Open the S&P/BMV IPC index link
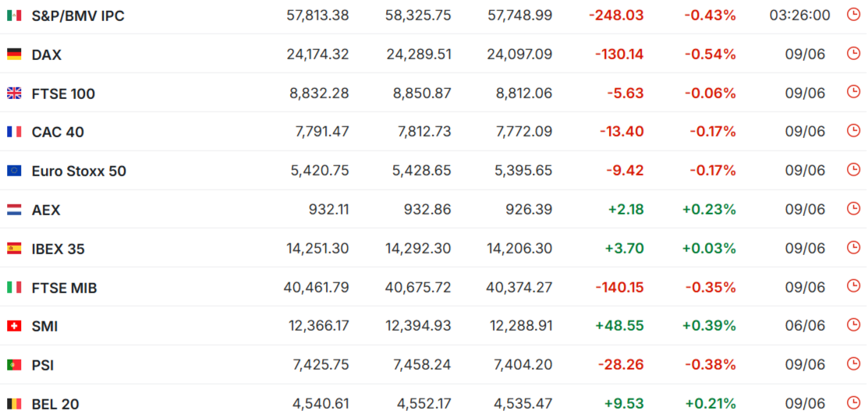 pyautogui.click(x=78, y=16)
